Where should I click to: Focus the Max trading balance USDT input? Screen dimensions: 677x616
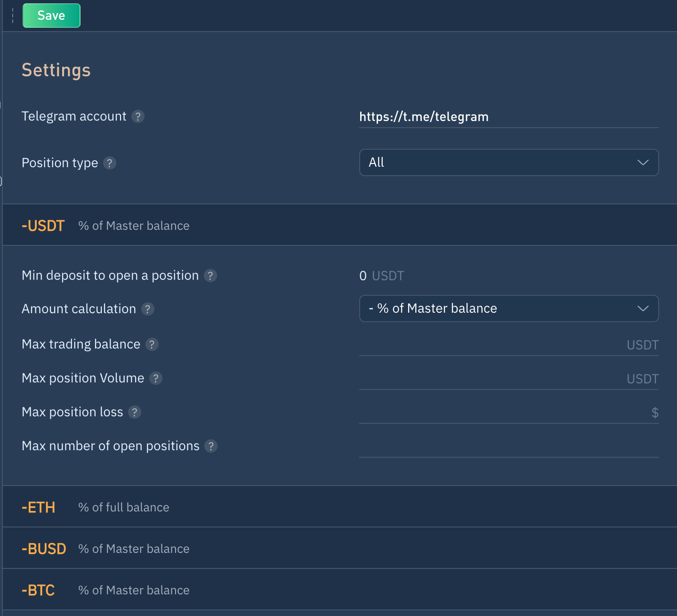[490, 345]
